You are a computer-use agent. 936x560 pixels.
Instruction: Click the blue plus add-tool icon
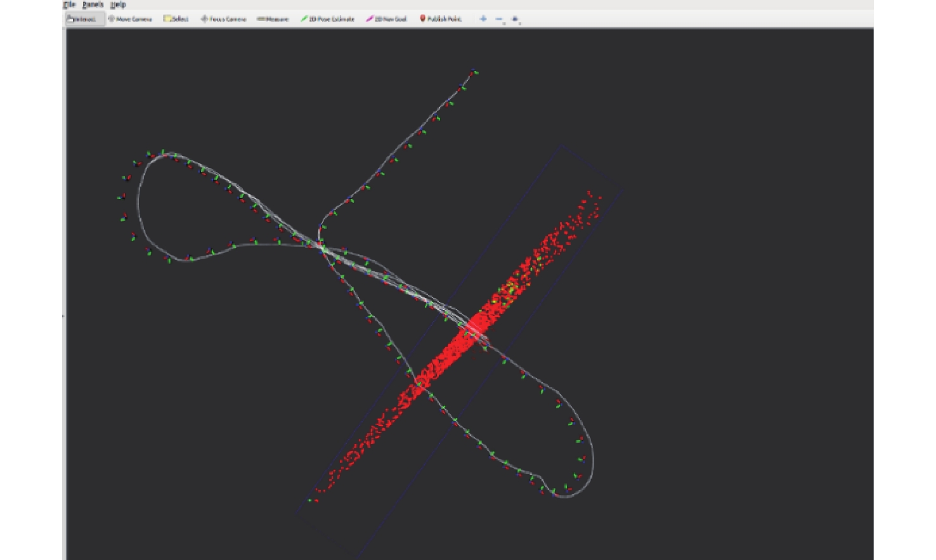pyautogui.click(x=483, y=19)
